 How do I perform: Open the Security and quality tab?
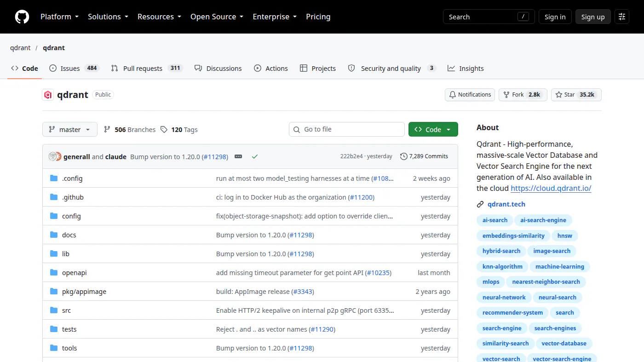(392, 69)
